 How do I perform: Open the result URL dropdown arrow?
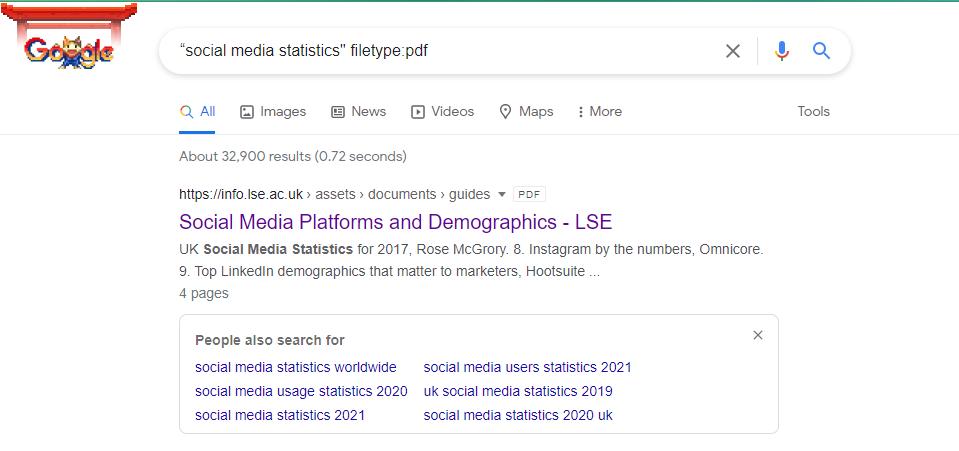(502, 194)
